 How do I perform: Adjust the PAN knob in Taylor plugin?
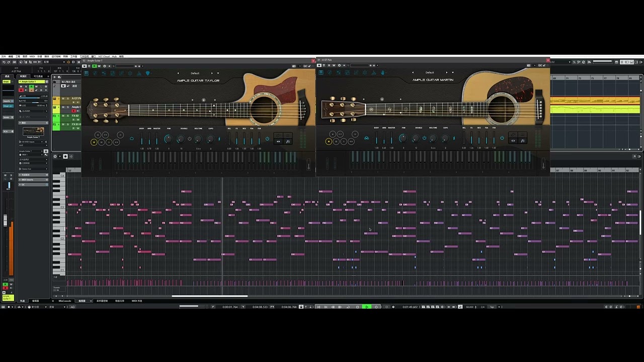pos(169,139)
